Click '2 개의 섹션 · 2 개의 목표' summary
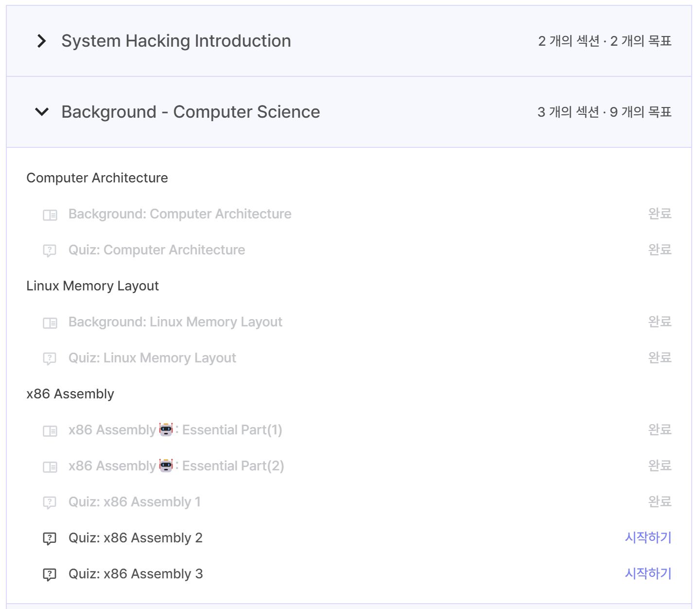700x609 pixels. (x=605, y=41)
